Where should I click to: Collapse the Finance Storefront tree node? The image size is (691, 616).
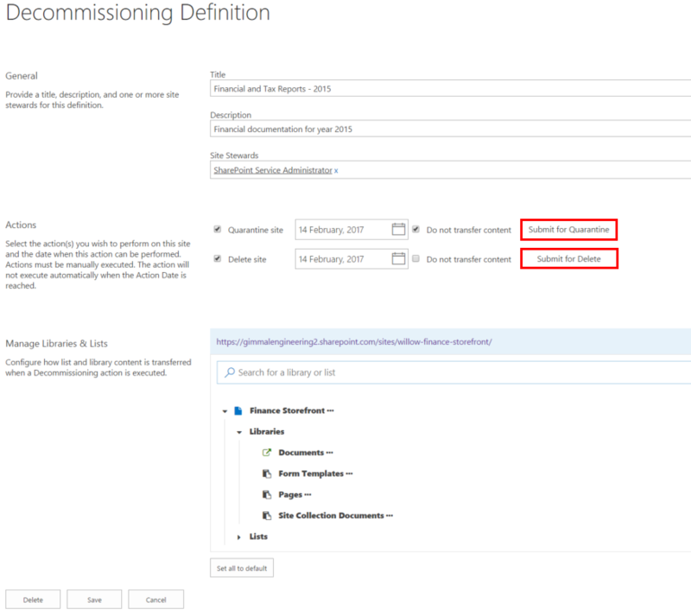(225, 411)
